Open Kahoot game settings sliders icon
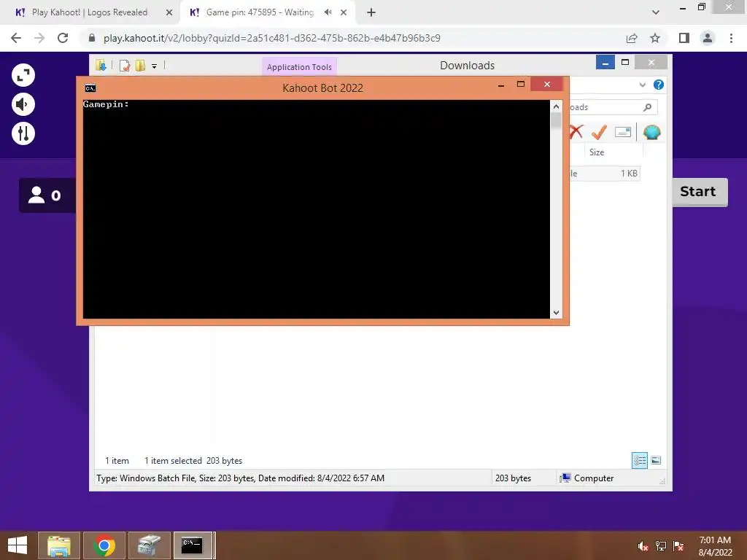The image size is (747, 560). 23,133
